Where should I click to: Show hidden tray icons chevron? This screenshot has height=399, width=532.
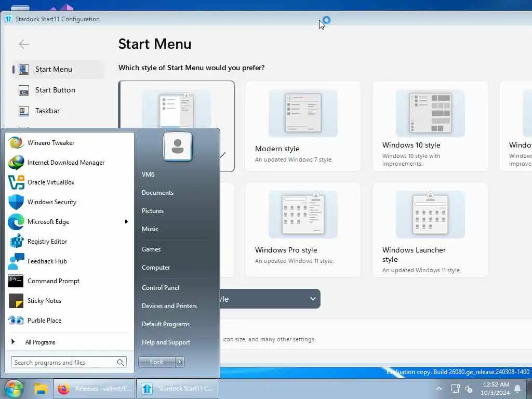(x=438, y=389)
